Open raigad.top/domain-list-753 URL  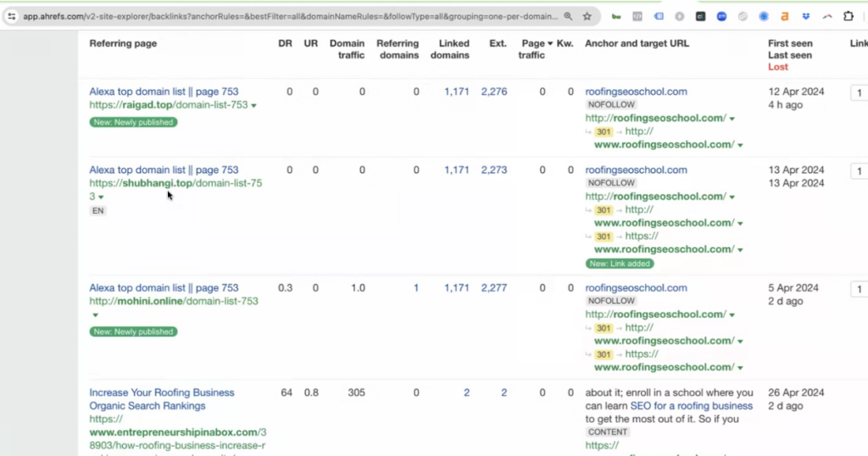(169, 105)
